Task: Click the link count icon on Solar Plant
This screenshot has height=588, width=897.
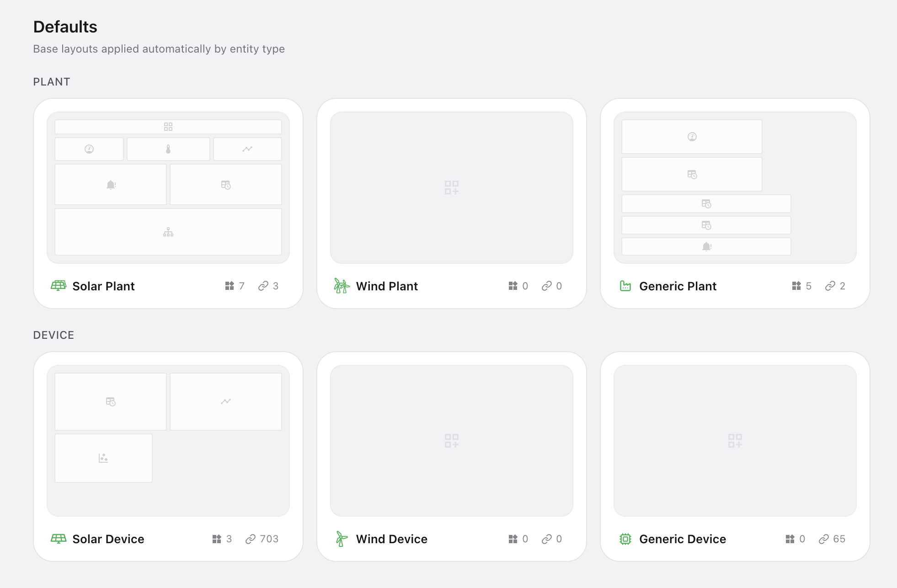Action: pyautogui.click(x=263, y=286)
